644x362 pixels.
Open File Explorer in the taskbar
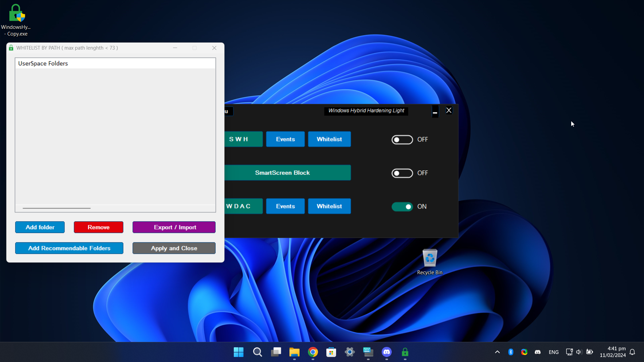pos(294,352)
